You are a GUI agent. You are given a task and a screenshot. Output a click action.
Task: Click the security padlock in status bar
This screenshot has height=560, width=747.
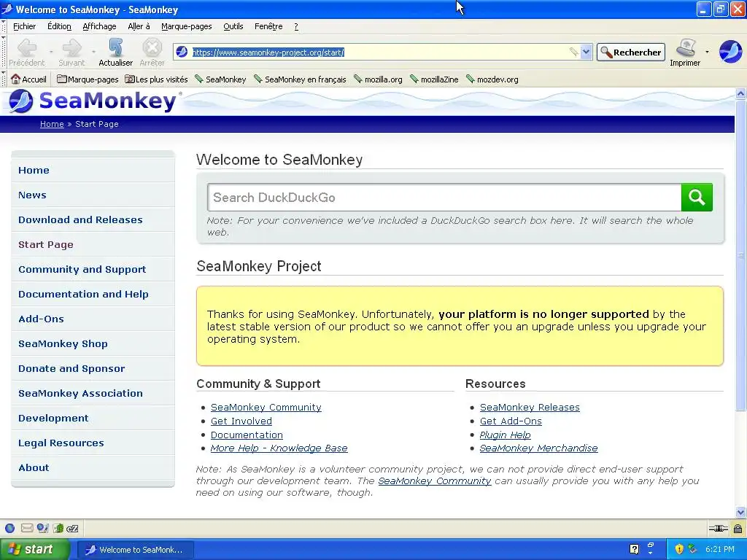[x=738, y=528]
